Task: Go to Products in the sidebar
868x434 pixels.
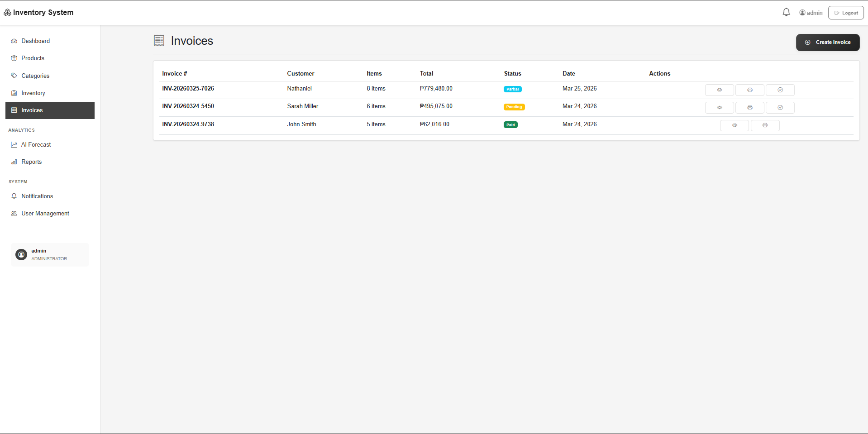Action: [33, 58]
